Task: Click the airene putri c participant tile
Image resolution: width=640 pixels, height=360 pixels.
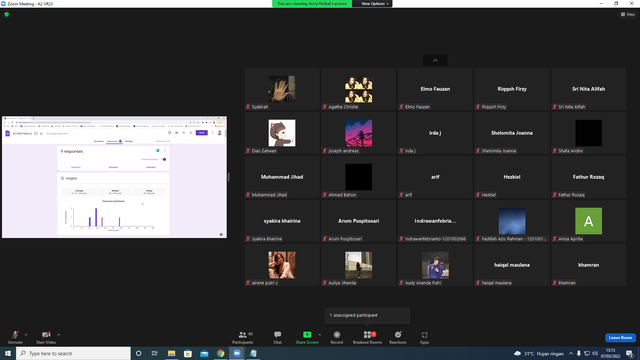Action: 282,265
